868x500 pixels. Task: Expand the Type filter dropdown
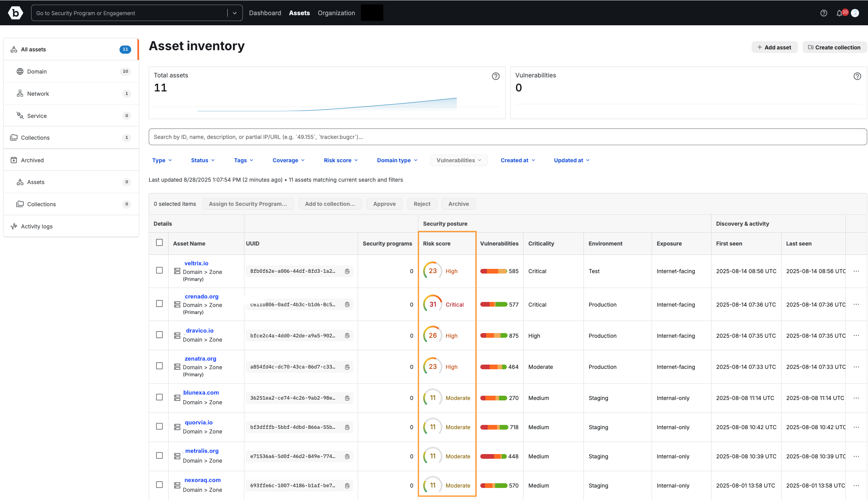tap(162, 160)
